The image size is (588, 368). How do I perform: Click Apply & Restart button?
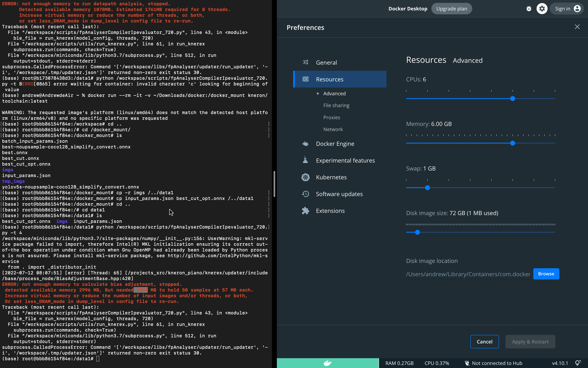[530, 341]
